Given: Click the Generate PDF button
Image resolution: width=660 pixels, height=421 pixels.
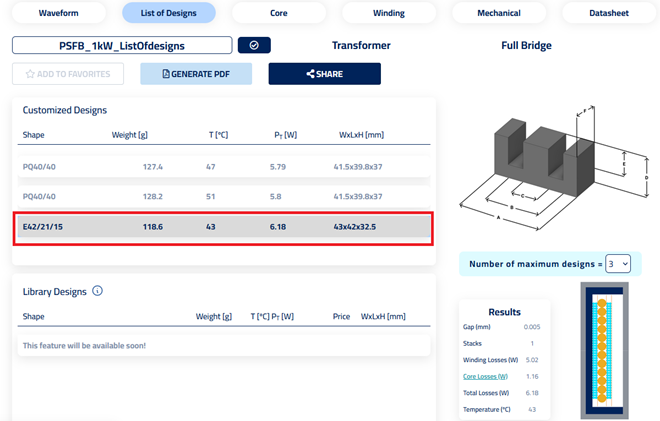Looking at the screenshot, I should [x=196, y=74].
